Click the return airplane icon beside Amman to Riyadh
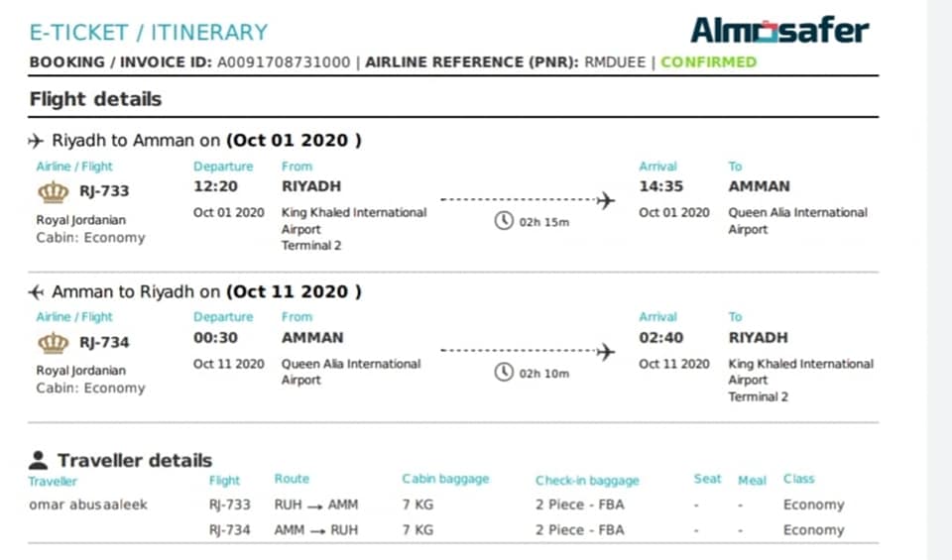The image size is (952, 560). click(x=36, y=292)
